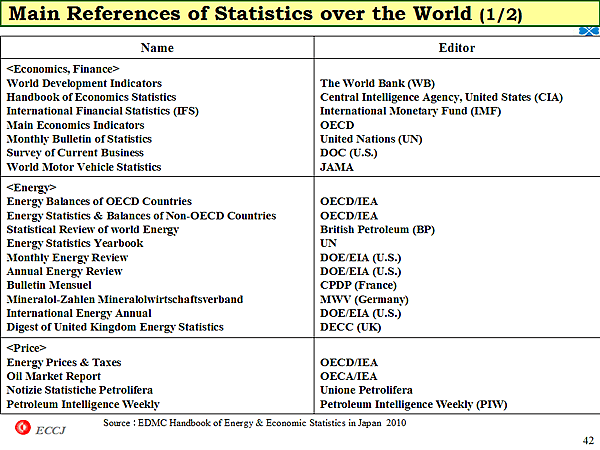The height and width of the screenshot is (450, 600).
Task: Click World Motor Vehicle Statistics
Action: point(84,167)
